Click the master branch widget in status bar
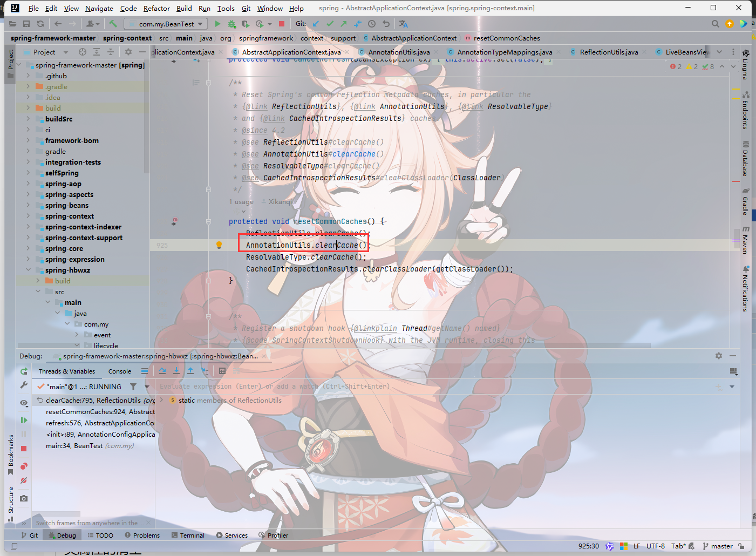The image size is (756, 556). coord(718,546)
